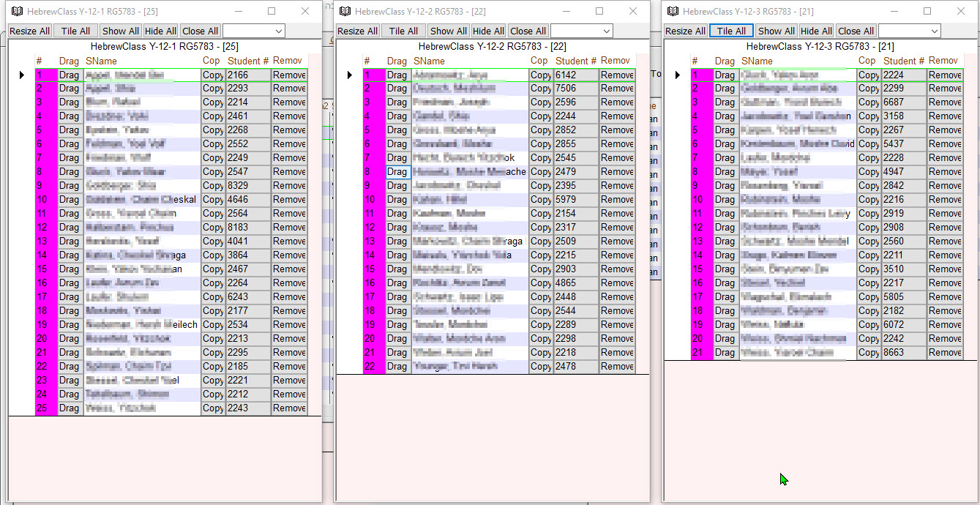
Task: Open the toolbar dropdown in the Y-12-1 window
Action: [x=278, y=31]
